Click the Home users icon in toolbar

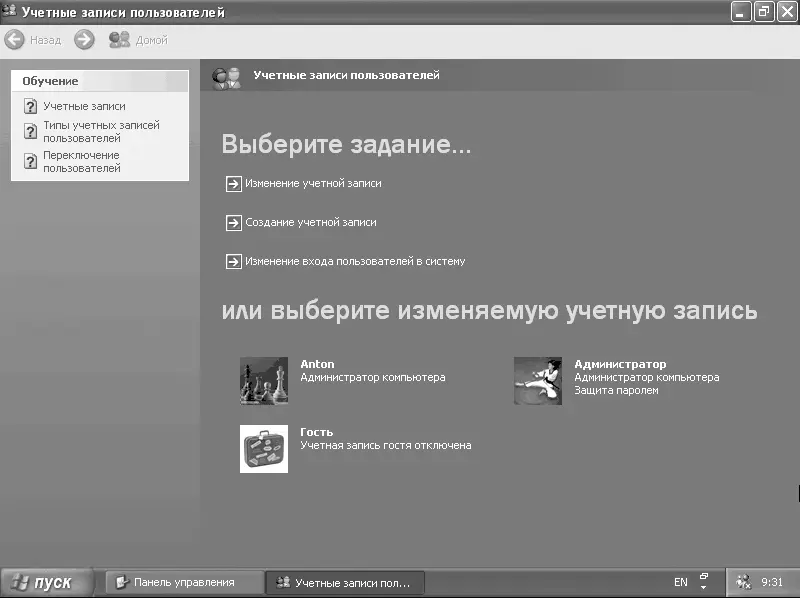119,39
